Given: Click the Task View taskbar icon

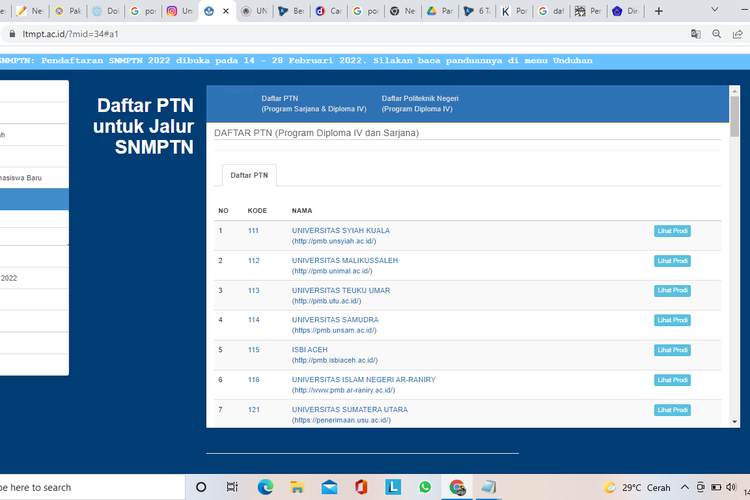Looking at the screenshot, I should pyautogui.click(x=233, y=487).
